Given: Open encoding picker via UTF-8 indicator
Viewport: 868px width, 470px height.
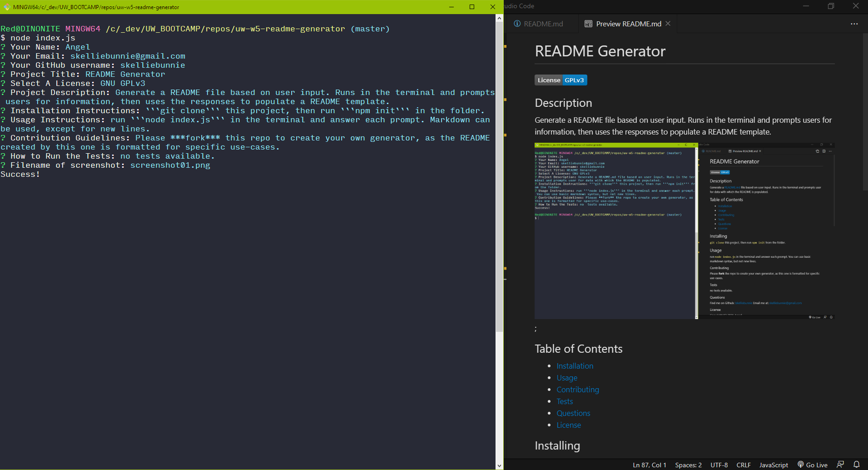Looking at the screenshot, I should coord(719,465).
